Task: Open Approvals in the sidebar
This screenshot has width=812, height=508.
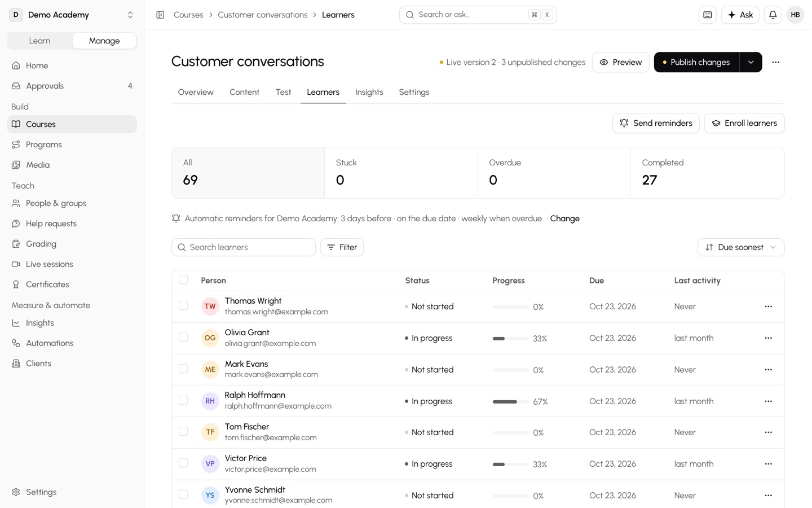Action: 72,86
